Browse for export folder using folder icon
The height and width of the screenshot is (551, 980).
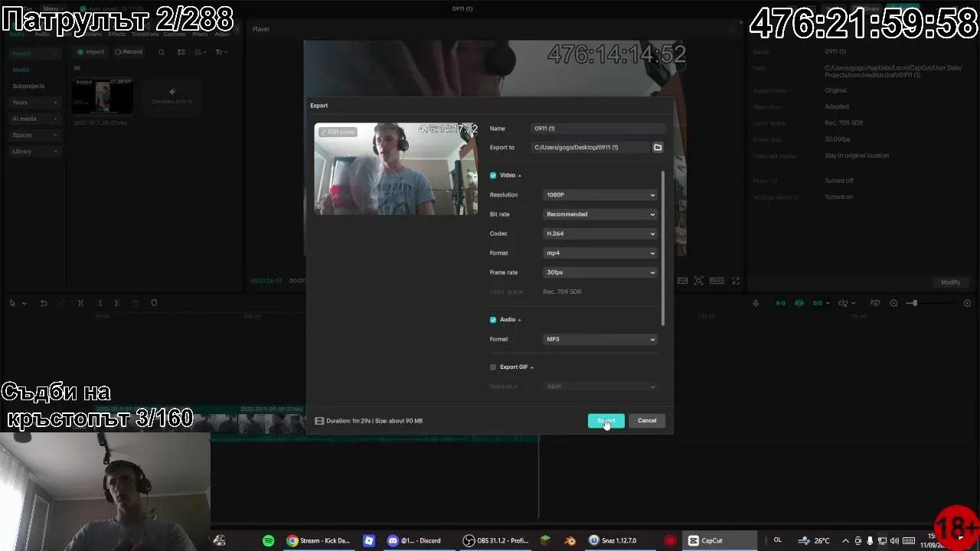click(658, 148)
